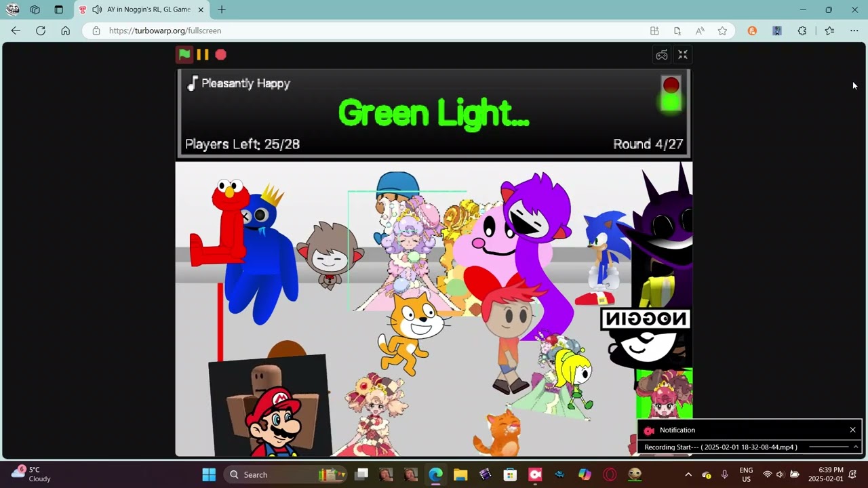Open the weather widget 5°C Cloudy
868x488 pixels.
click(x=32, y=474)
